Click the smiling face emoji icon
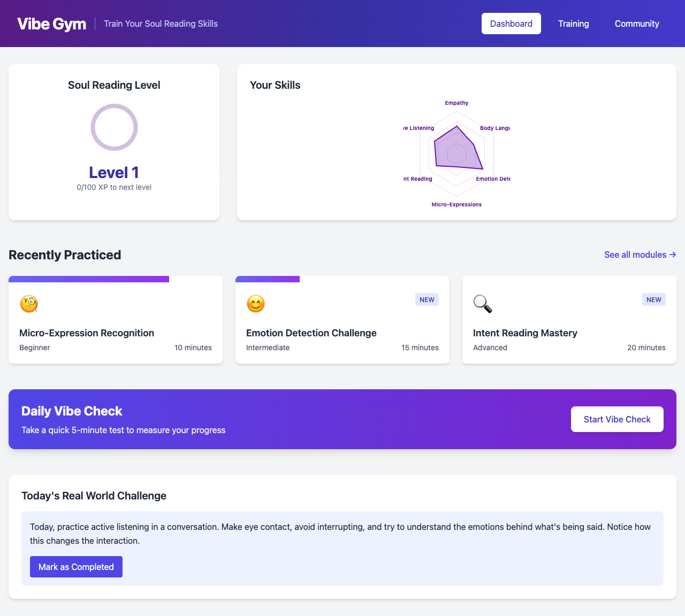This screenshot has height=616, width=685. click(256, 304)
